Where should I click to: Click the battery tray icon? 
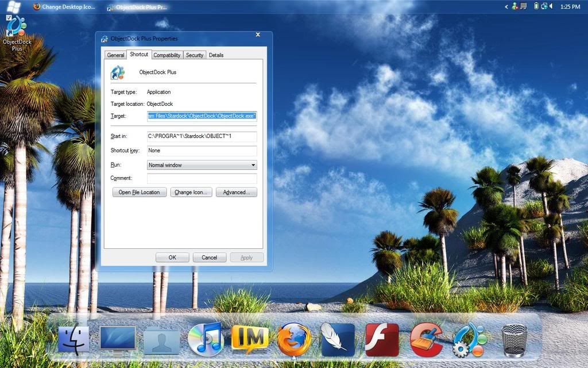[536, 6]
